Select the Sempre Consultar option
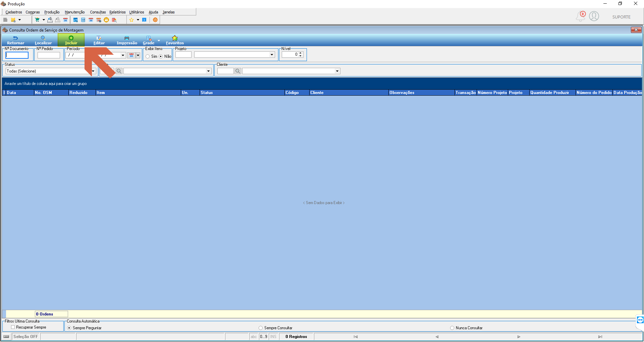Image resolution: width=644 pixels, height=342 pixels. coord(276,328)
